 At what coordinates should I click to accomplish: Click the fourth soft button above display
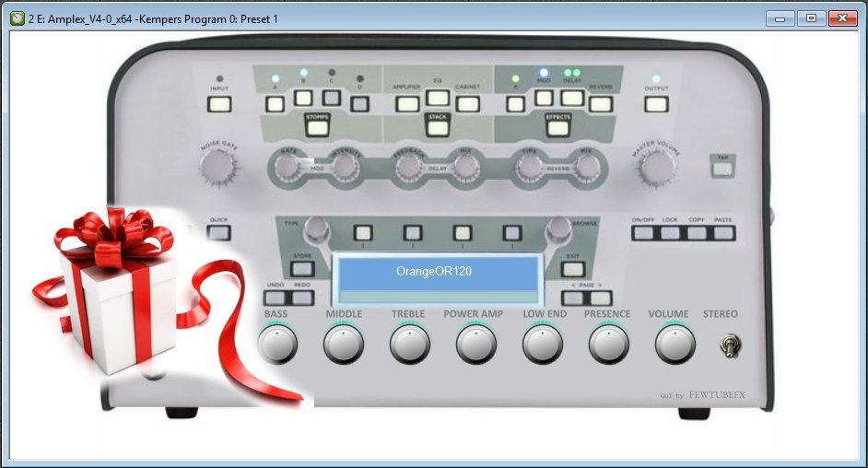point(512,232)
